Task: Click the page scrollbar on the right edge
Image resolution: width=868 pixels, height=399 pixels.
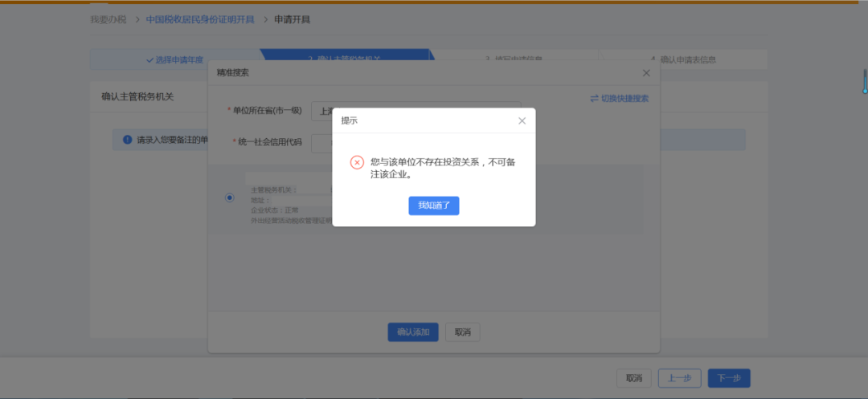Action: [865, 80]
